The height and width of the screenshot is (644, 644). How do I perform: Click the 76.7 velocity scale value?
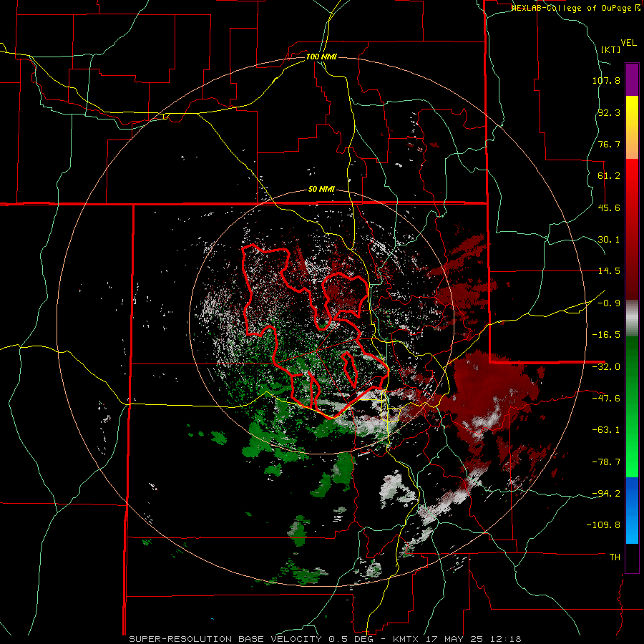point(609,144)
